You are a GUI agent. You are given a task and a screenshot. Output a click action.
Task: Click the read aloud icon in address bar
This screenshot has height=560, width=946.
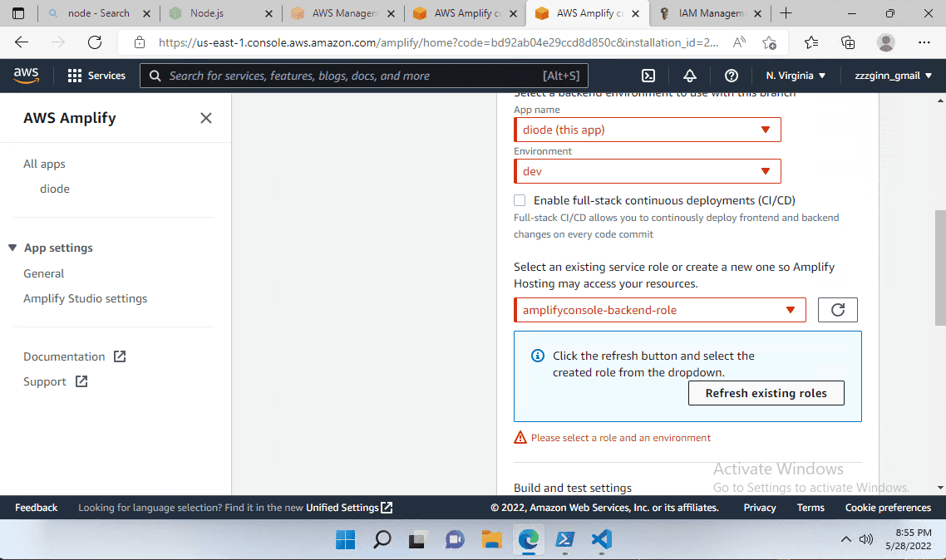(x=739, y=42)
